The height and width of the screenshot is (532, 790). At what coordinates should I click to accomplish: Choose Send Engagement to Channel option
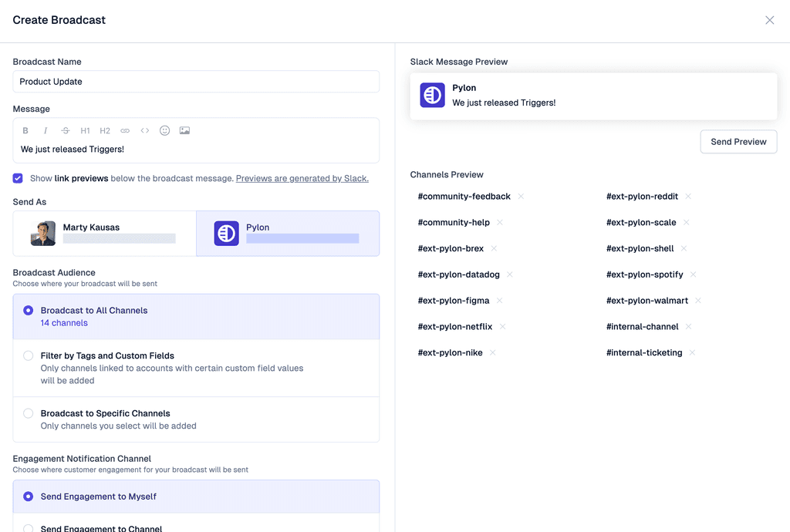pyautogui.click(x=28, y=528)
